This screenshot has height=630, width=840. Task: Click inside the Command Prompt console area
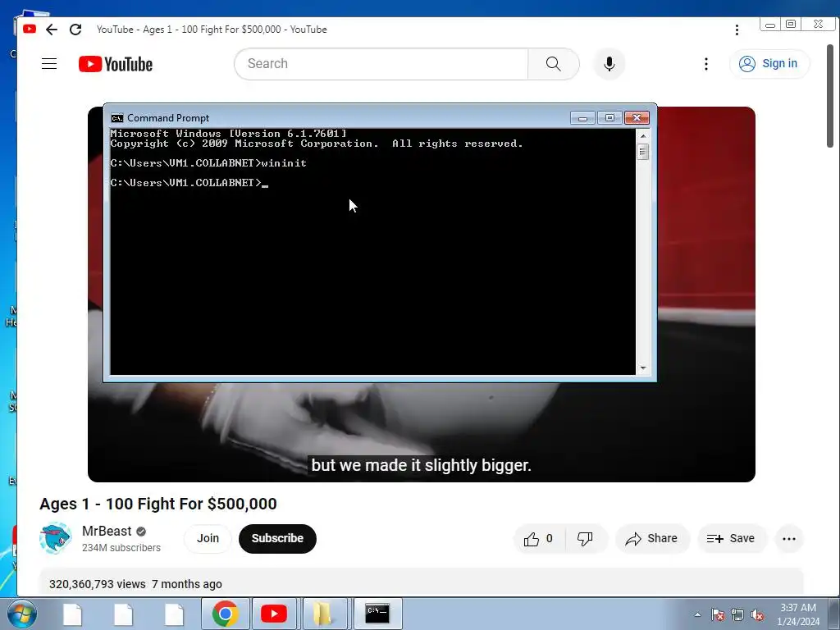pyautogui.click(x=373, y=252)
